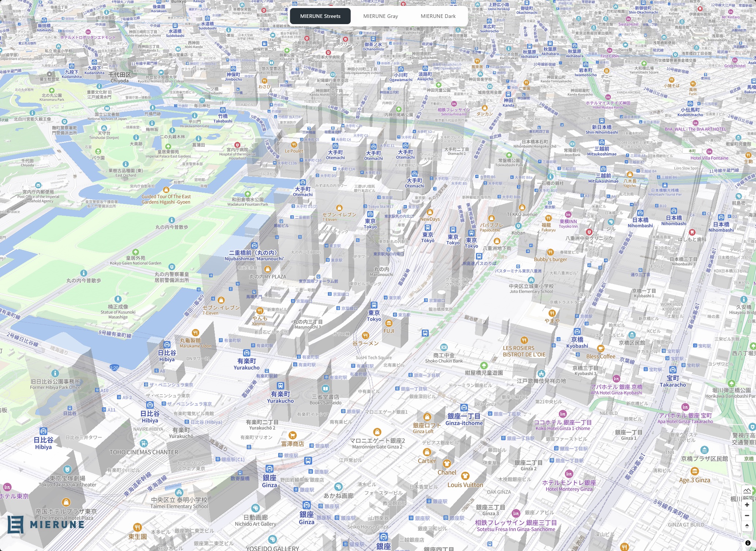Click the Kyobashi station icon
The width and height of the screenshot is (756, 551).
577,332
